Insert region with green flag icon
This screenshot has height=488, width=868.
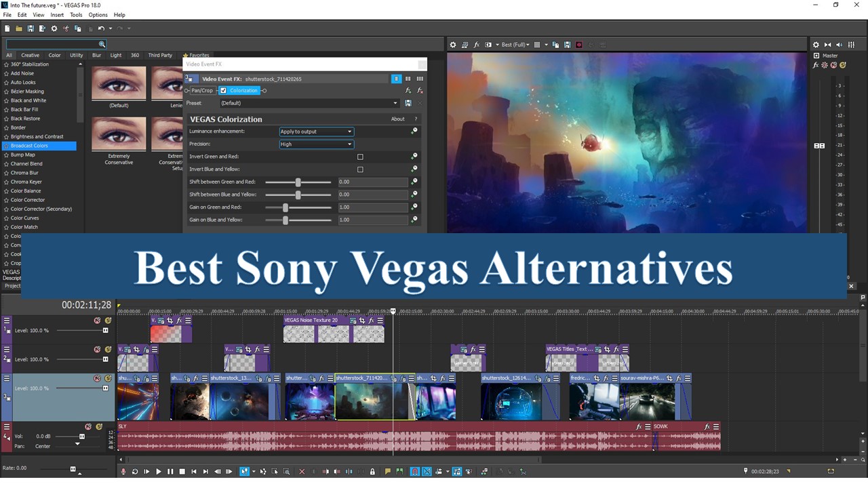click(399, 472)
